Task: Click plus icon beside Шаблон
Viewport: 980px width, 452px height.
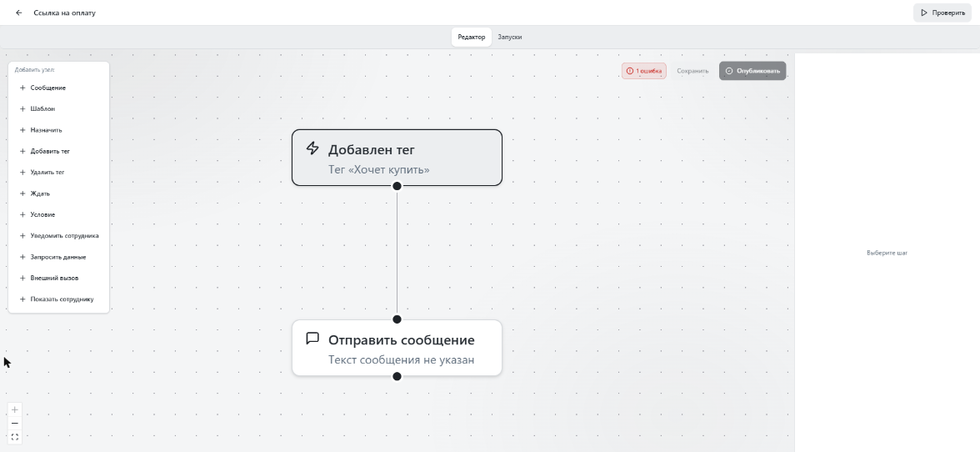Action: click(22, 108)
